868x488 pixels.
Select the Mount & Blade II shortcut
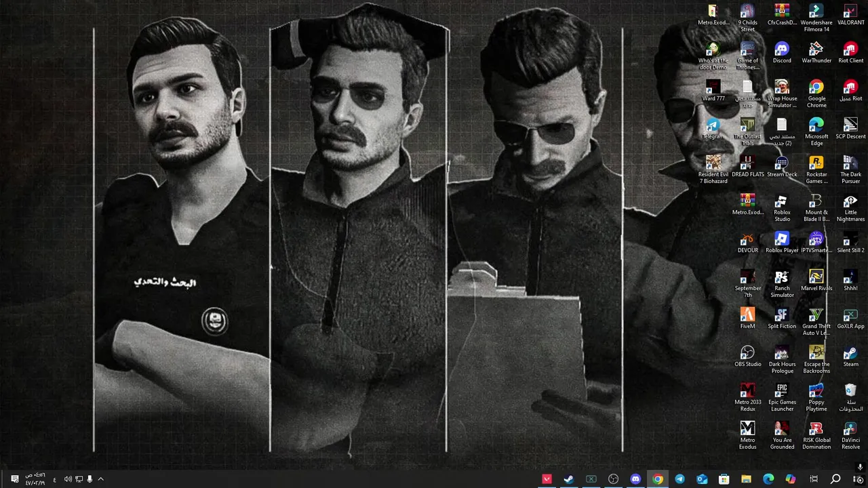[x=816, y=208]
